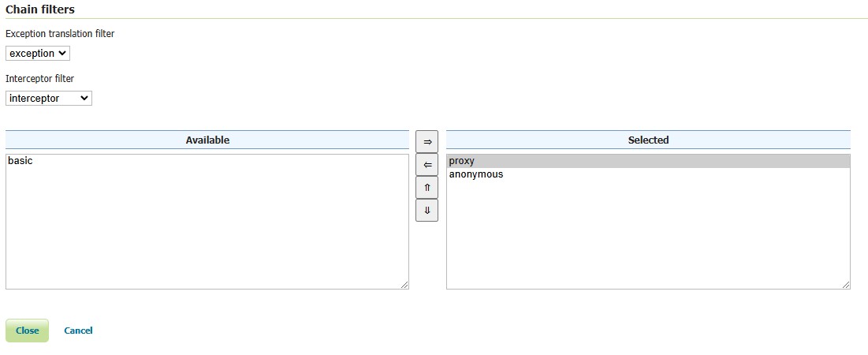Expand the interceptor filter dropdown
Viewport: 868px width, 355px height.
coord(49,99)
